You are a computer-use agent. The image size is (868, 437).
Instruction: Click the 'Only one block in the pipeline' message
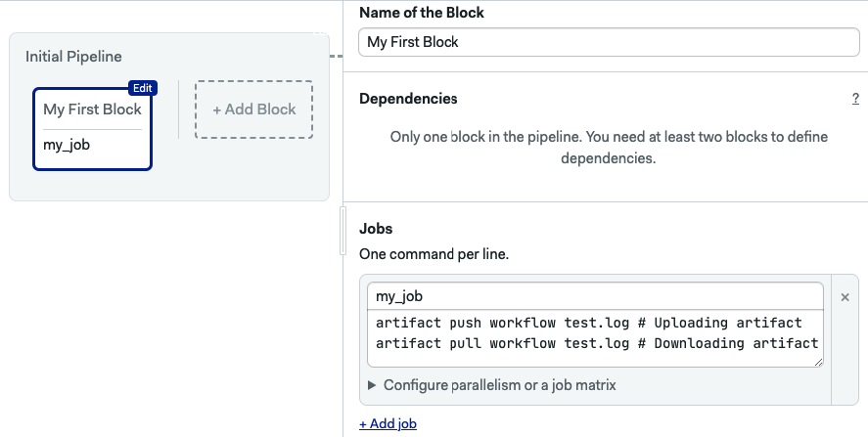click(x=609, y=148)
